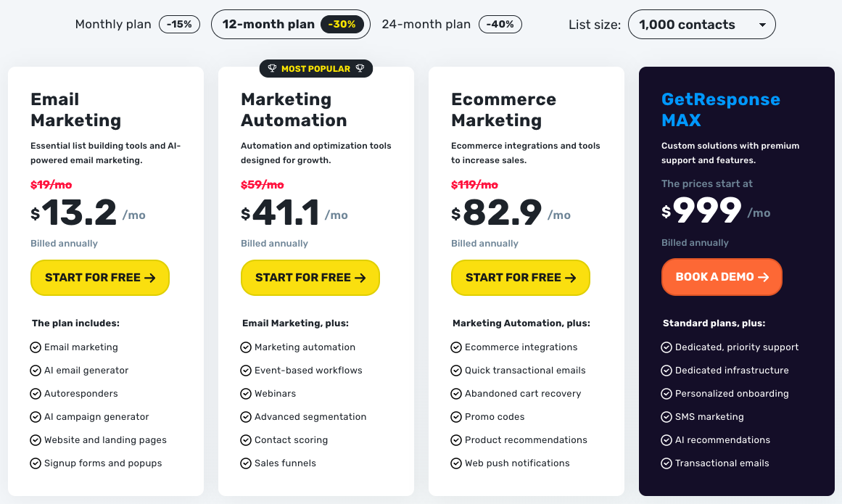
Task: Click the checkmark icon beside Abandoned cart recovery
Action: coord(456,394)
